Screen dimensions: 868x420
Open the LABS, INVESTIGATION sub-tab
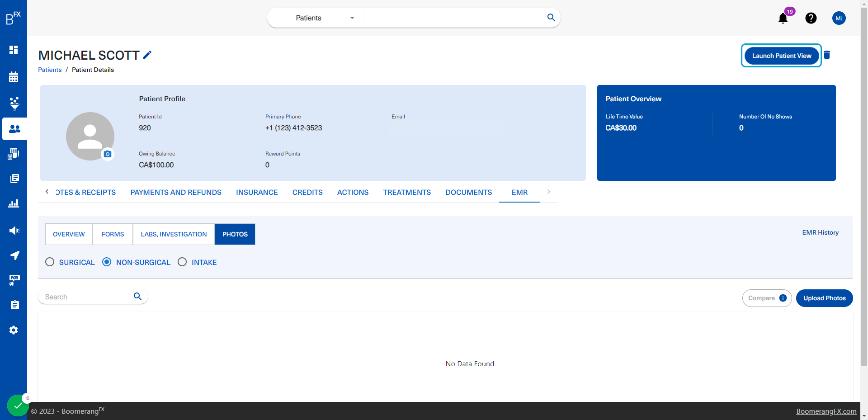pos(174,234)
